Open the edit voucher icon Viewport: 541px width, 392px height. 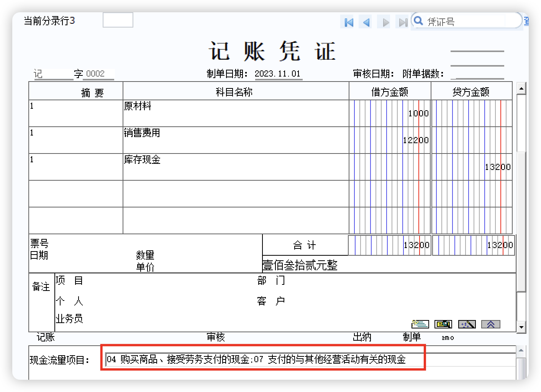click(x=443, y=324)
